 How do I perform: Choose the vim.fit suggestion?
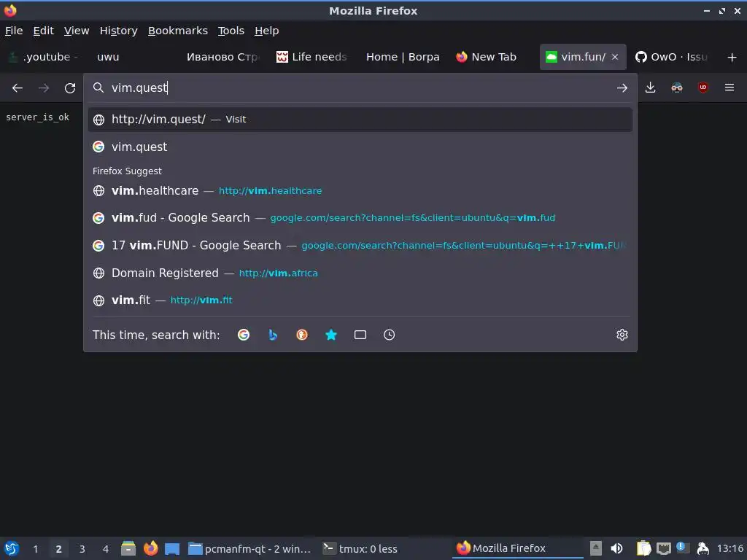click(x=360, y=300)
